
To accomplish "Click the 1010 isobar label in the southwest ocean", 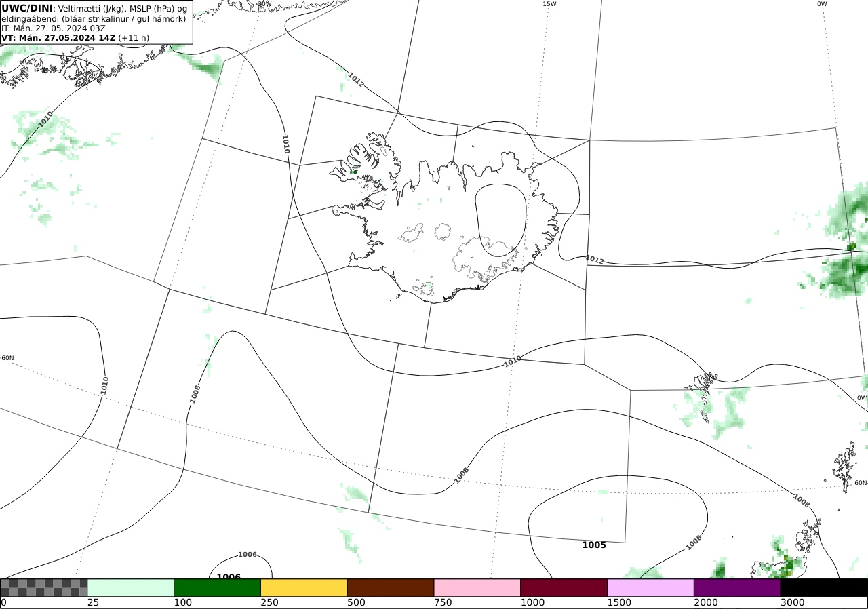I will tap(104, 385).
